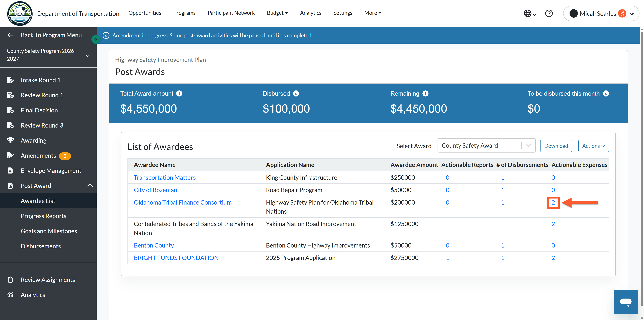Click the Download button
The width and height of the screenshot is (644, 320).
556,146
